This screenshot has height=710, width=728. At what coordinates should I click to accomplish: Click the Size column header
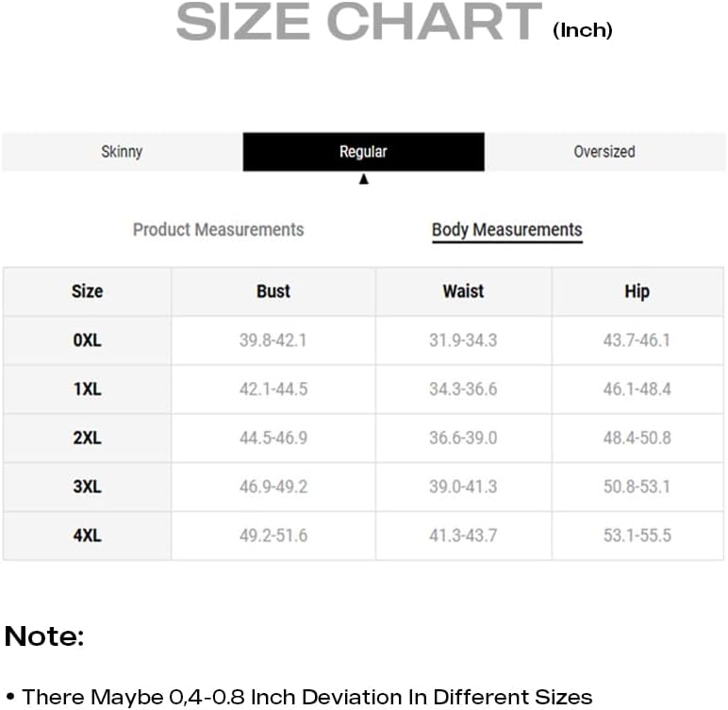click(x=88, y=291)
